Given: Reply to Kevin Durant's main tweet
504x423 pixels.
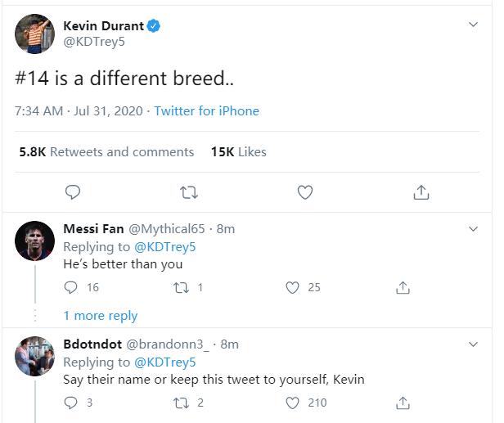Looking at the screenshot, I should tap(73, 192).
